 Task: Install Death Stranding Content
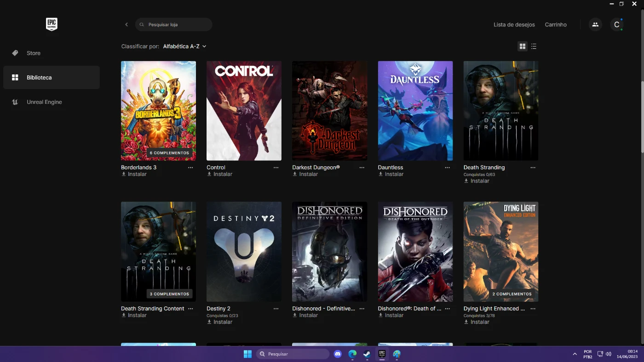[x=134, y=315]
